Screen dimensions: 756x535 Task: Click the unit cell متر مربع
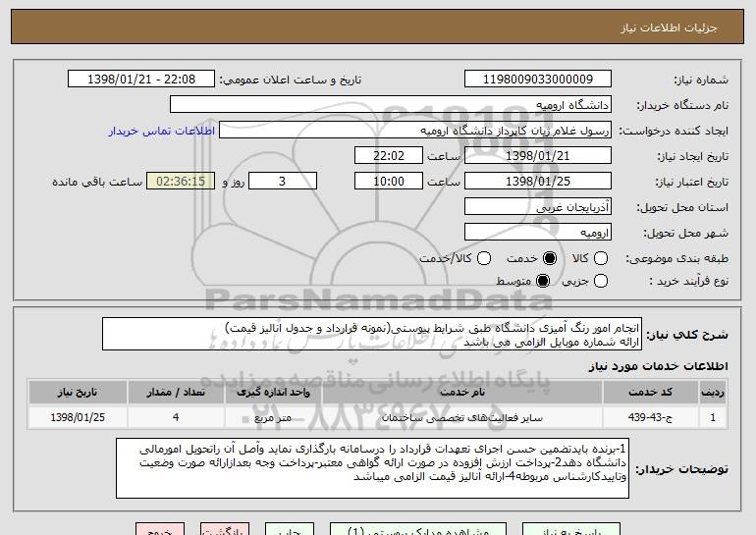click(273, 417)
